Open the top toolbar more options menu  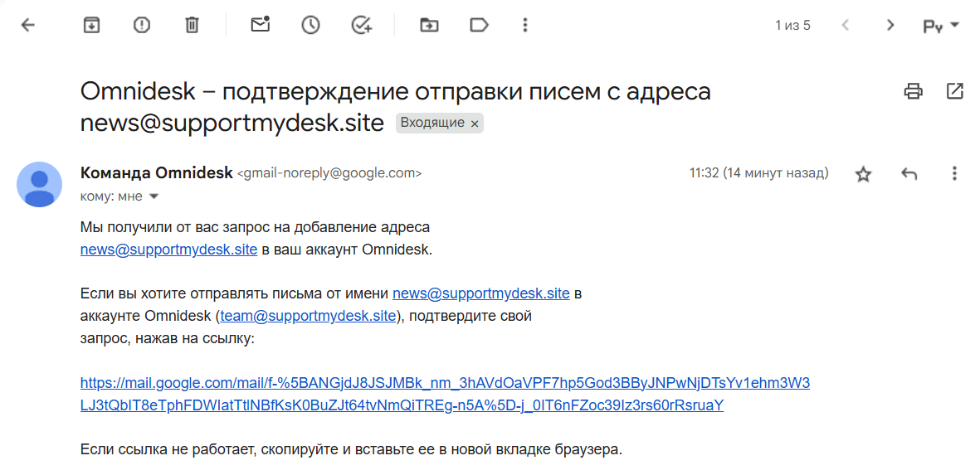(x=524, y=25)
